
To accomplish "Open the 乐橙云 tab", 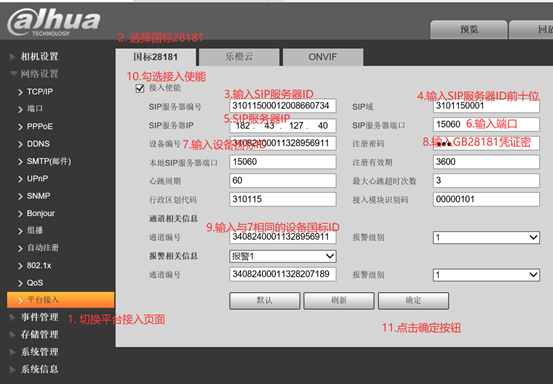I will click(x=239, y=57).
